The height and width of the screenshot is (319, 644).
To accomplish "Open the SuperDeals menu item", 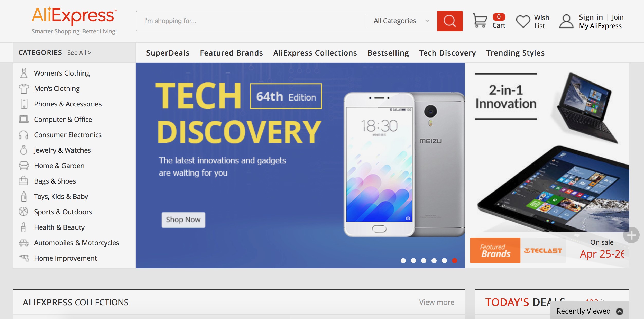I will click(x=168, y=53).
